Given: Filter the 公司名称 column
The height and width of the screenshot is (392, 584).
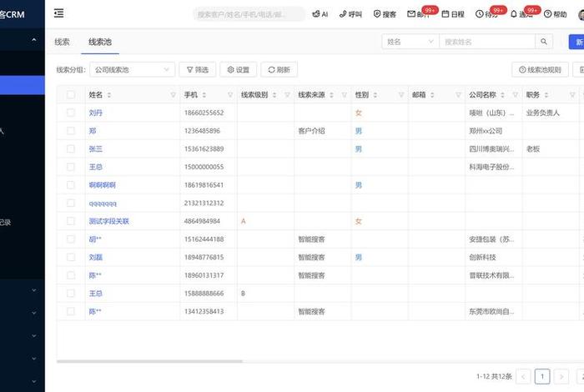Looking at the screenshot, I should pyautogui.click(x=515, y=95).
